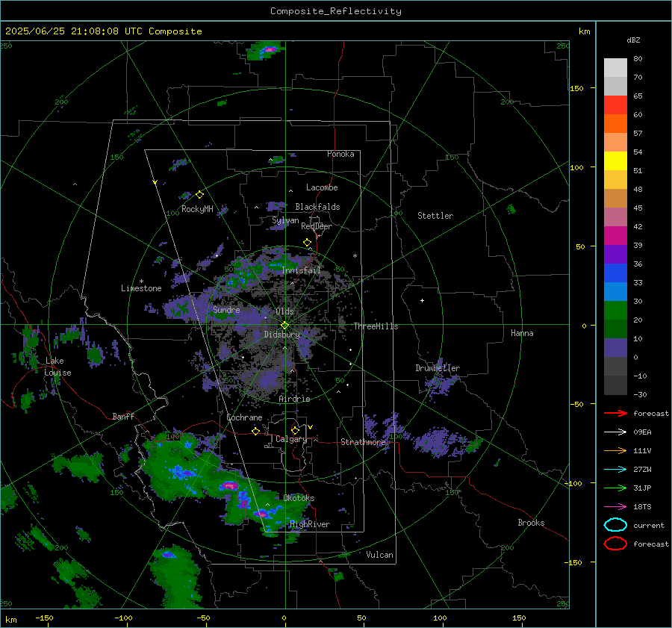Click the 33 dBZ blue color swatch
The height and width of the screenshot is (628, 672).
(x=615, y=273)
